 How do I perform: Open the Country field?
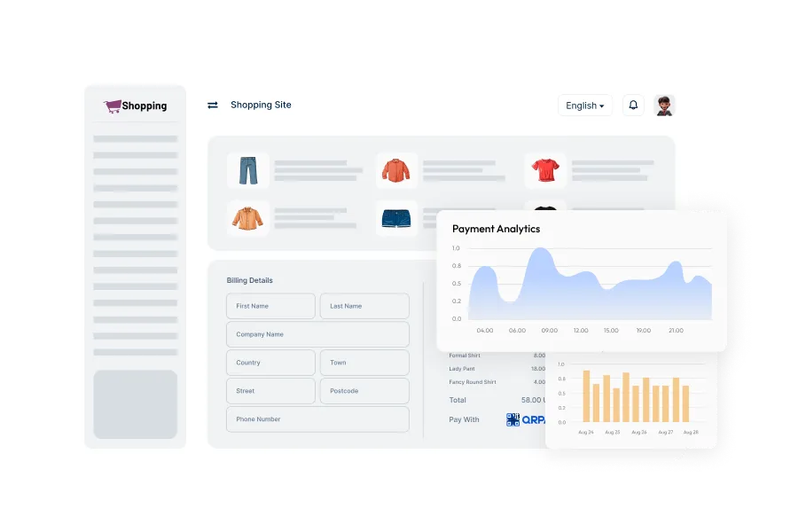[270, 363]
